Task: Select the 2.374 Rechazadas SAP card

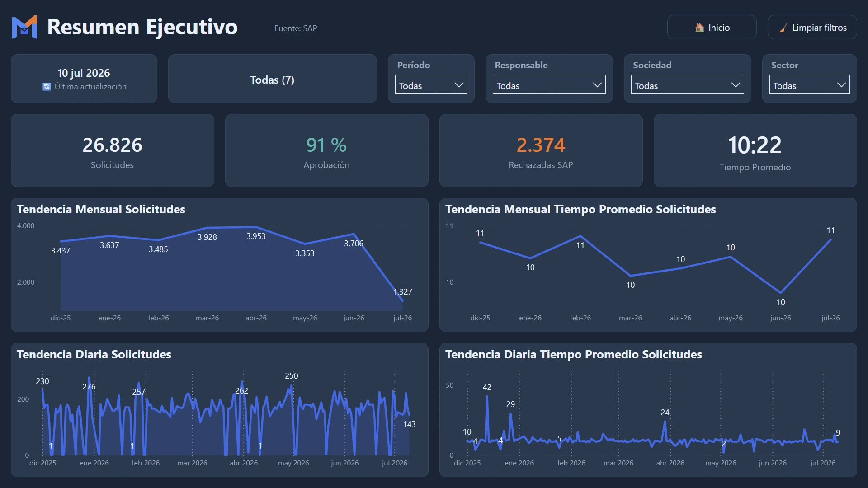Action: tap(541, 150)
